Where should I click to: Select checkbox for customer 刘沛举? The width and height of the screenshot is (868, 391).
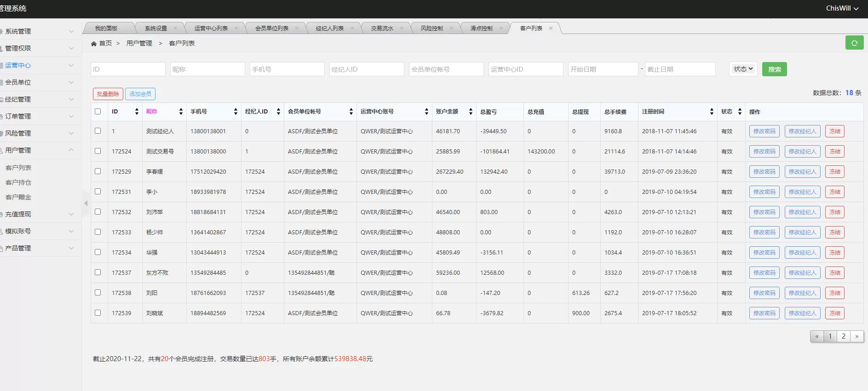98,212
